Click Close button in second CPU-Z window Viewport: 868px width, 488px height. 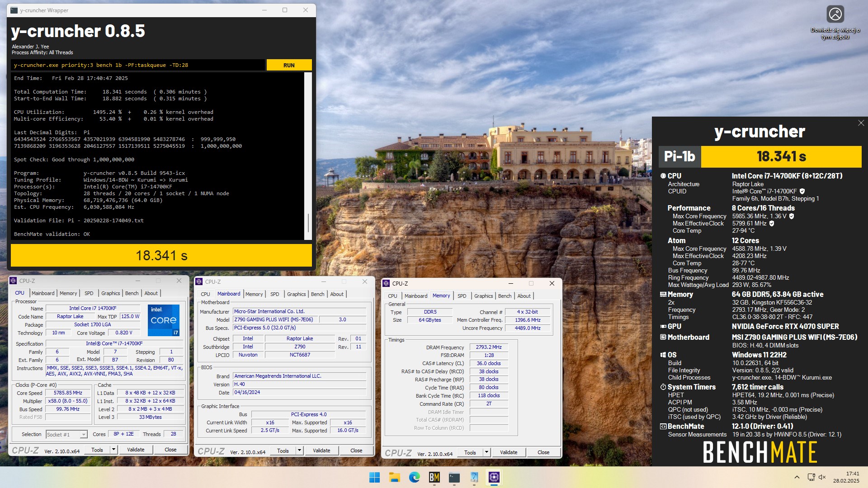click(356, 450)
